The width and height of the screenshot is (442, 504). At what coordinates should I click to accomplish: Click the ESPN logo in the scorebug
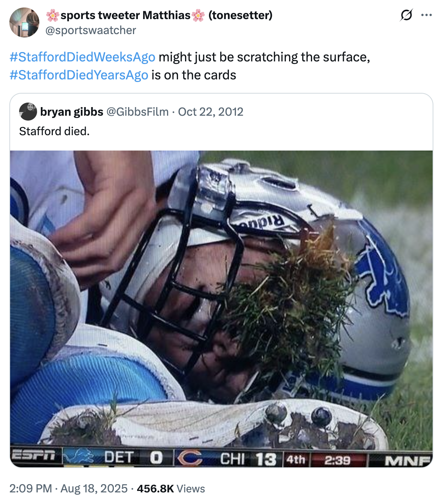click(34, 455)
